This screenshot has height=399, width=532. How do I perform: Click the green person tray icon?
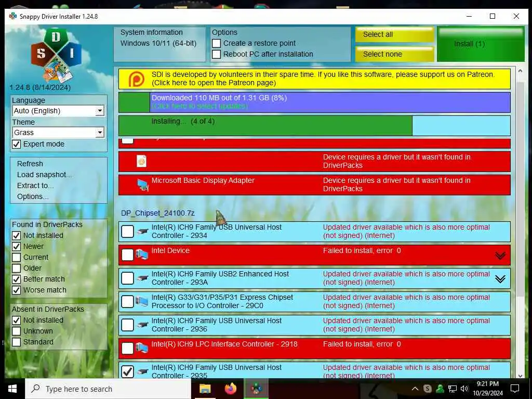tap(440, 389)
